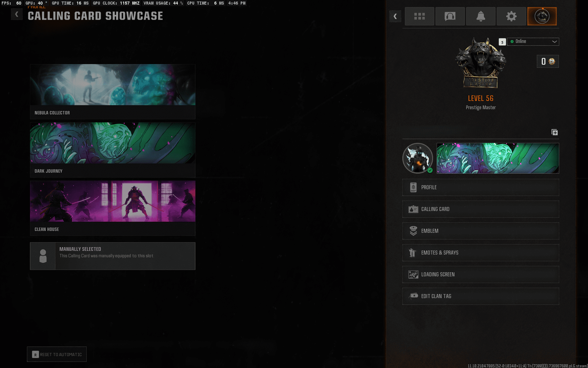Image resolution: width=588 pixels, height=368 pixels.
Task: Click the COD Points balance icon
Action: click(551, 61)
